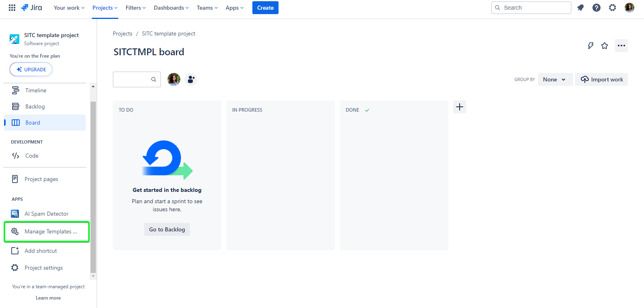This screenshot has height=308, width=644.
Task: Select Timeline in the sidebar
Action: [36, 90]
